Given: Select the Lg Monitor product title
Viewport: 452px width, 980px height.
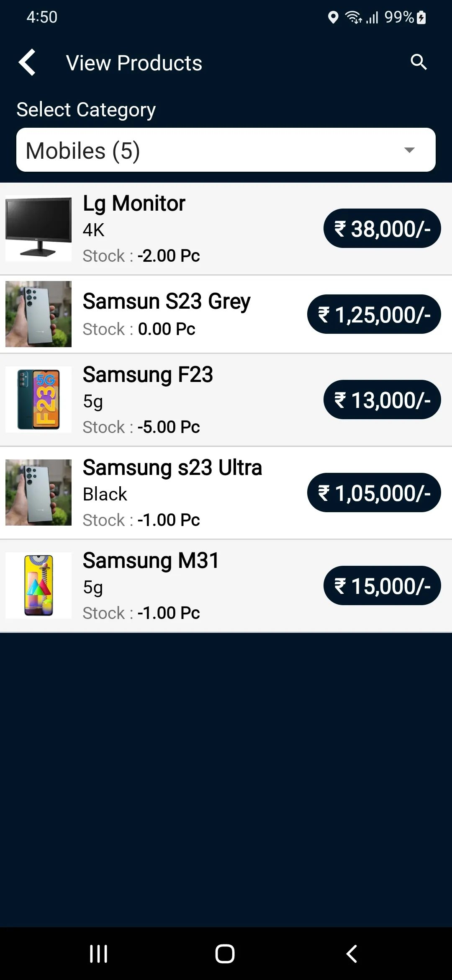Looking at the screenshot, I should point(134,204).
